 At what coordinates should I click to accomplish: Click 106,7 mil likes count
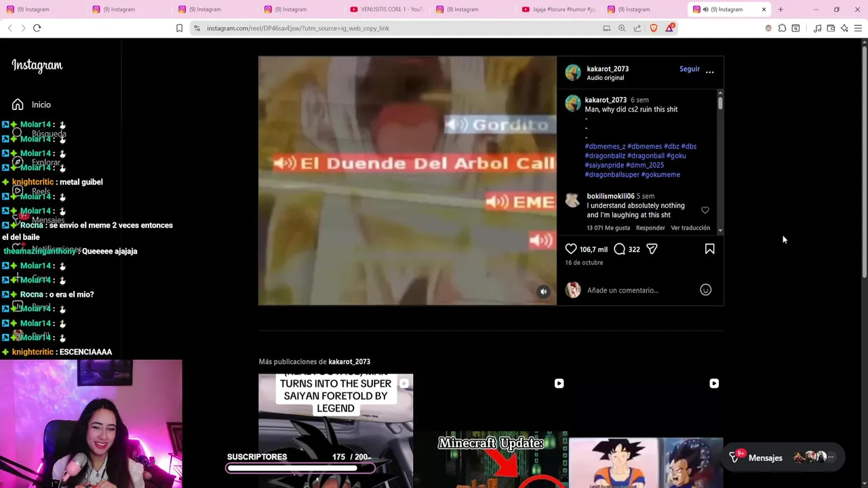click(x=593, y=249)
